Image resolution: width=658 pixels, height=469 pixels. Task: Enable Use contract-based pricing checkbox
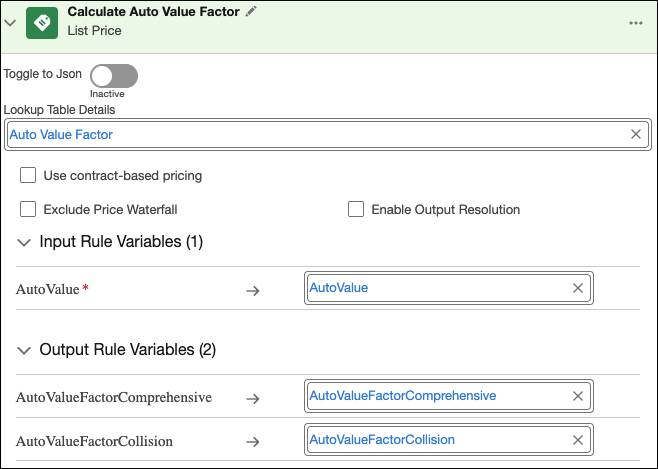coord(28,175)
